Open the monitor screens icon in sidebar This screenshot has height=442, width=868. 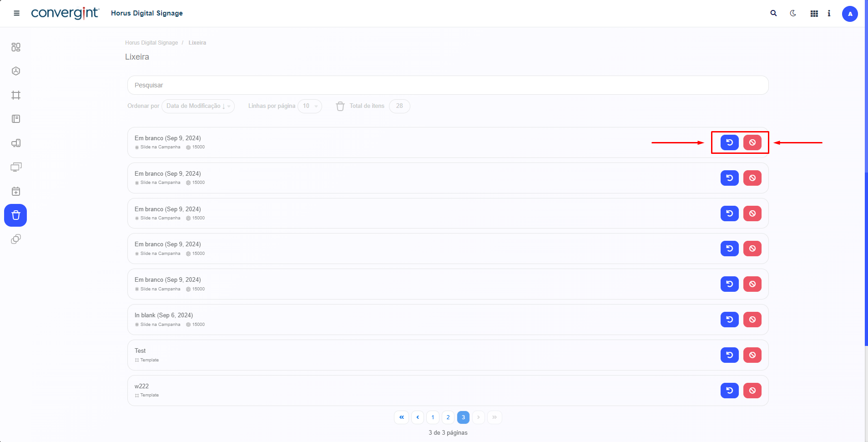[x=16, y=167]
